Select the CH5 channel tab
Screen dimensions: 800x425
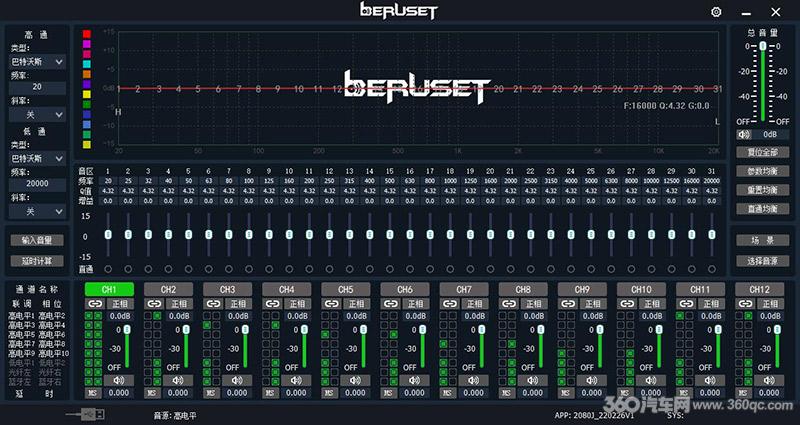pyautogui.click(x=346, y=289)
